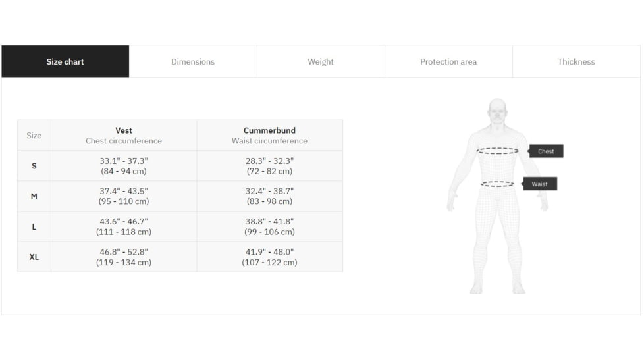Show the Thickness tab
Image resolution: width=644 pixels, height=362 pixels.
[x=576, y=62]
